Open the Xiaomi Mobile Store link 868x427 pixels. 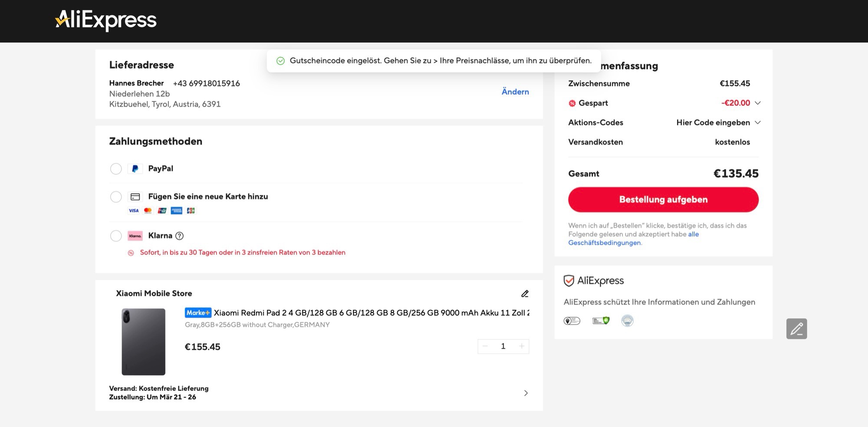154,293
